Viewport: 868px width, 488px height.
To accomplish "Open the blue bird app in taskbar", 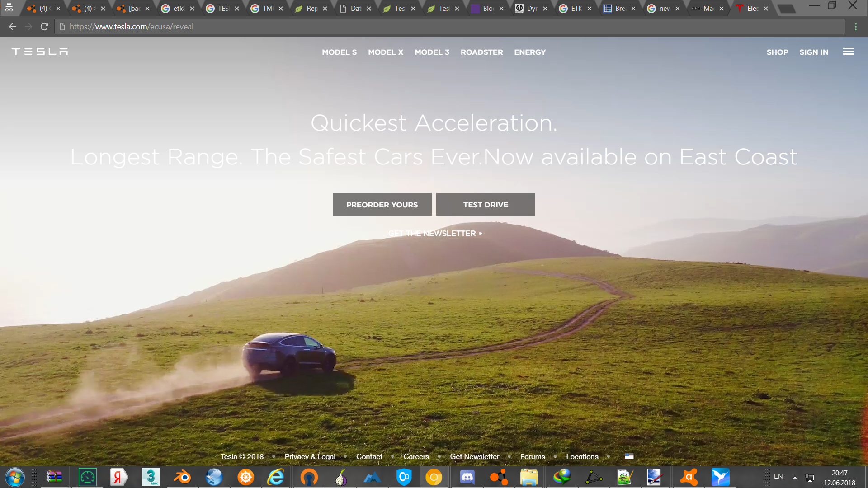I will pos(720,477).
